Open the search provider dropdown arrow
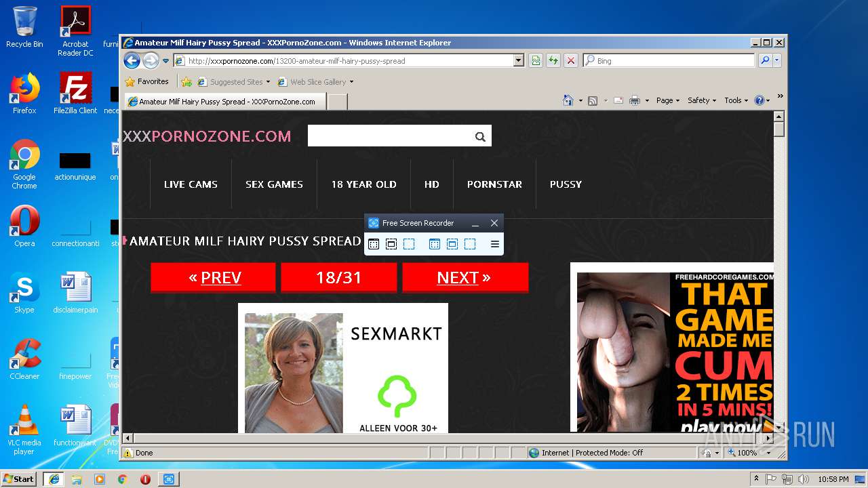Screen dimensions: 868x488 (777, 60)
